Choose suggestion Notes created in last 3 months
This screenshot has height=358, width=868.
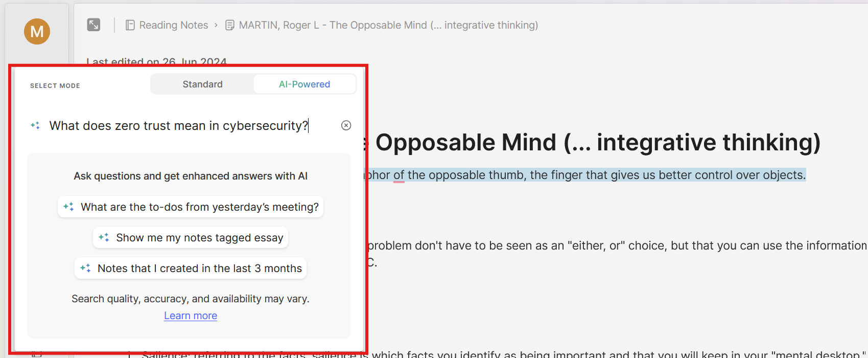point(191,268)
